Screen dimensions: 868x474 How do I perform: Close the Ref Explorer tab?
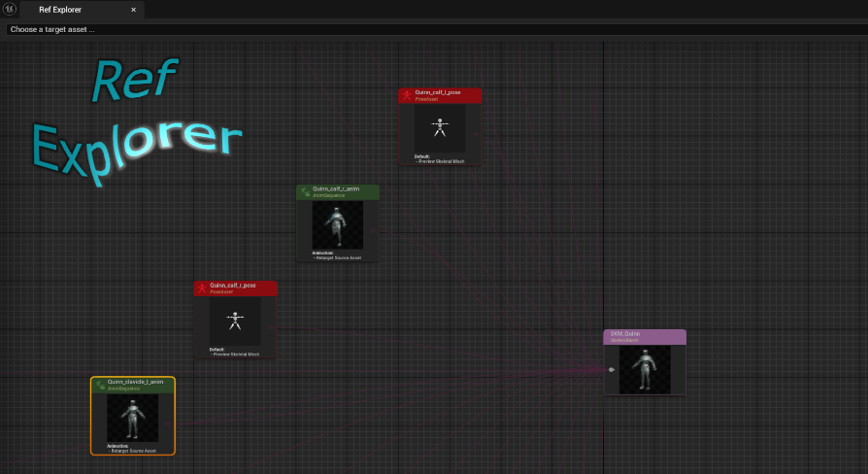[134, 10]
